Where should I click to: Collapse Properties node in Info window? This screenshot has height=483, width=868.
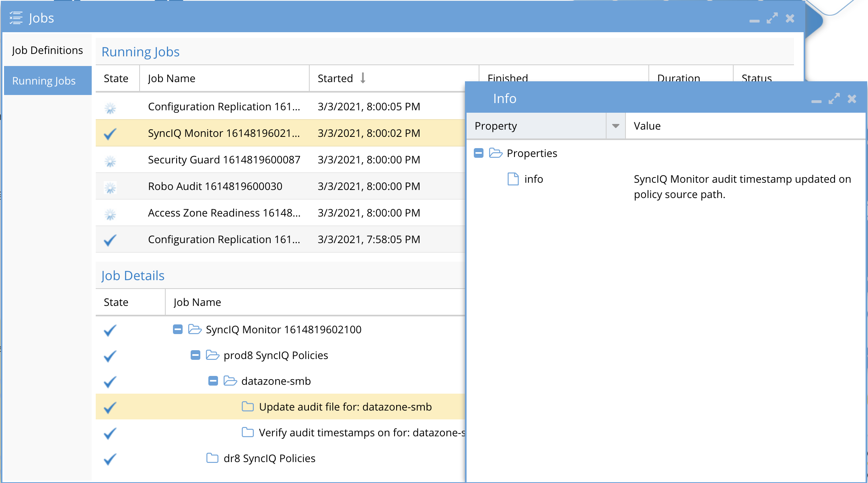tap(479, 153)
